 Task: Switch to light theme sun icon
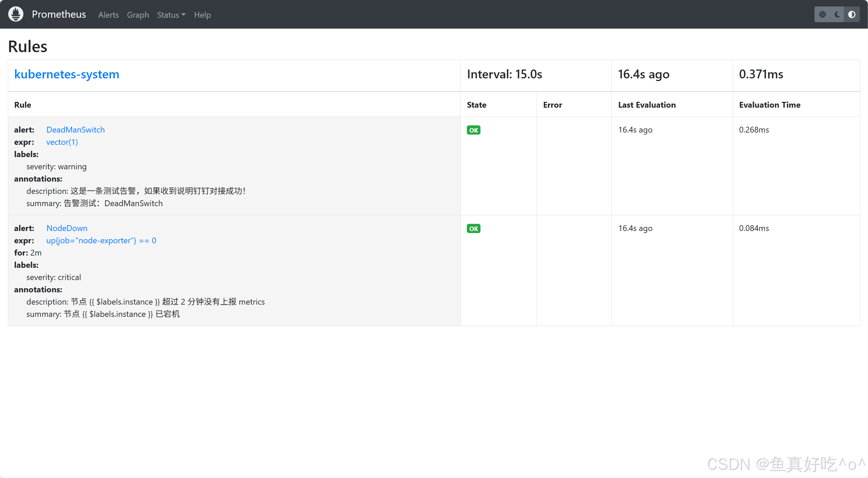[x=822, y=15]
